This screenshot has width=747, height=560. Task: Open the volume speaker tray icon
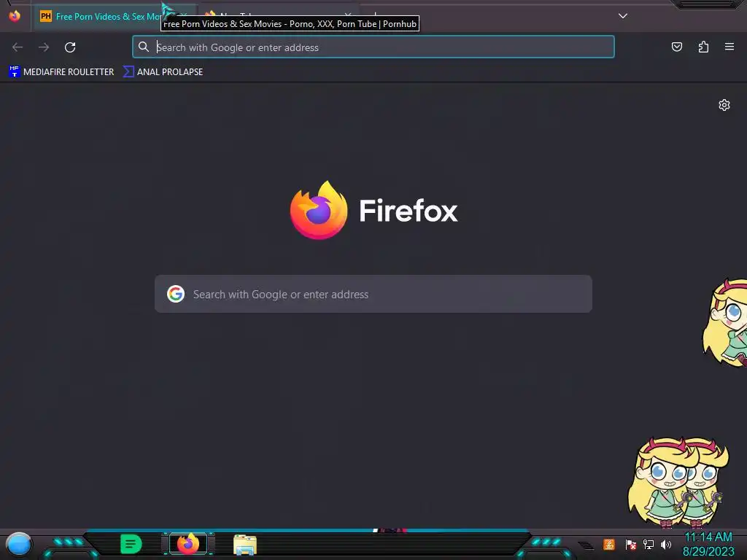(666, 544)
